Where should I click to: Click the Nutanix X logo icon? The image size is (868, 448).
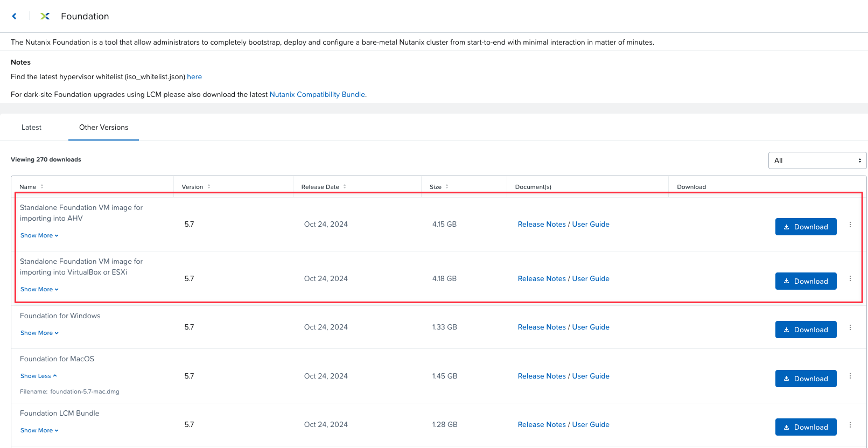pyautogui.click(x=45, y=16)
